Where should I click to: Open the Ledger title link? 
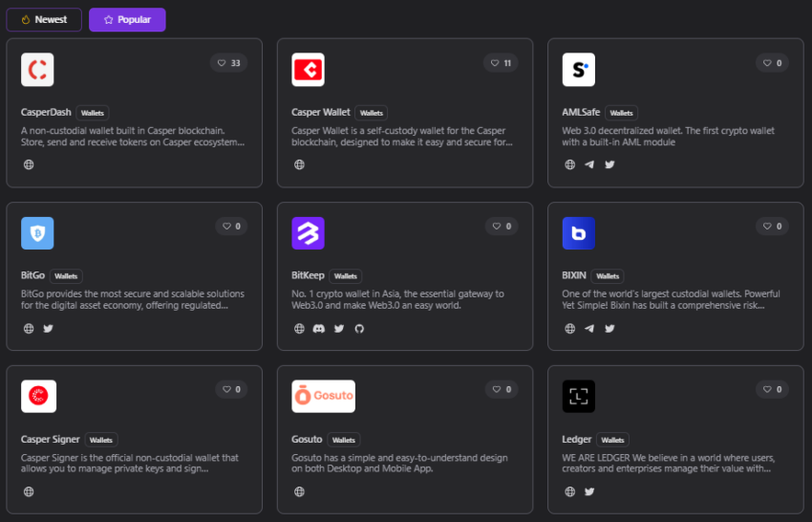point(576,440)
